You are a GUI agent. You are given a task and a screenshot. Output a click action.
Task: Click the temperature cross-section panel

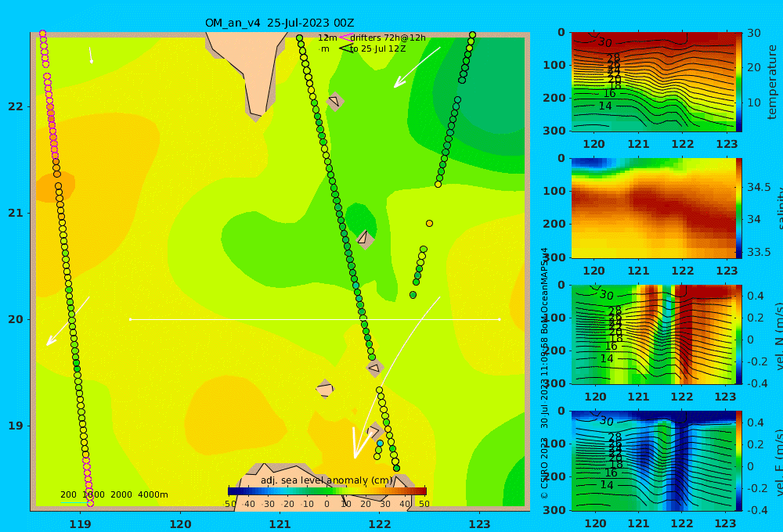653,82
